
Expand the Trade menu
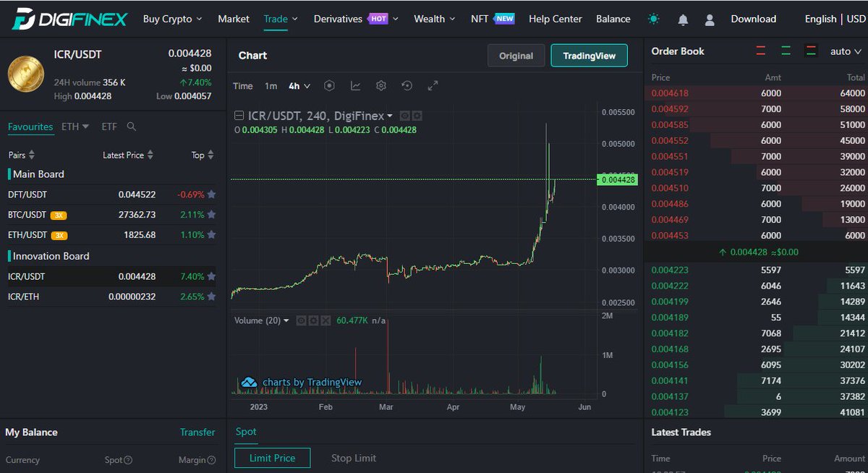coord(281,19)
